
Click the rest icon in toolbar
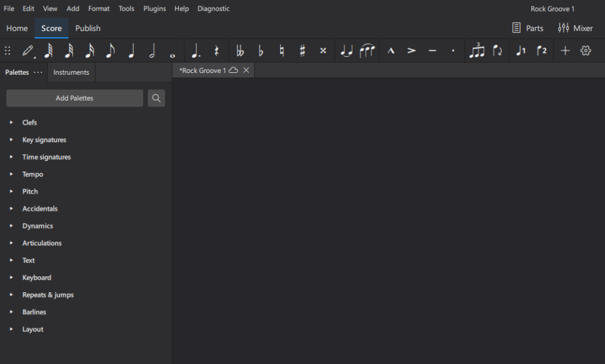click(217, 51)
